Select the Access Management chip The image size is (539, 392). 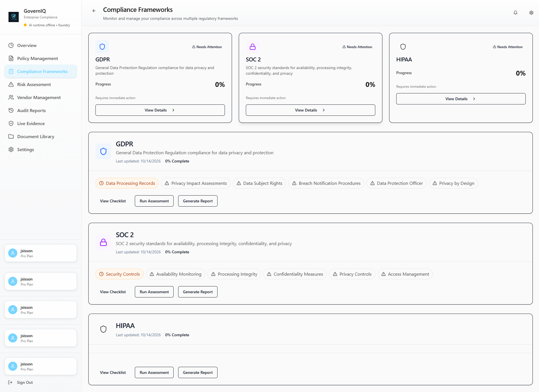405,274
